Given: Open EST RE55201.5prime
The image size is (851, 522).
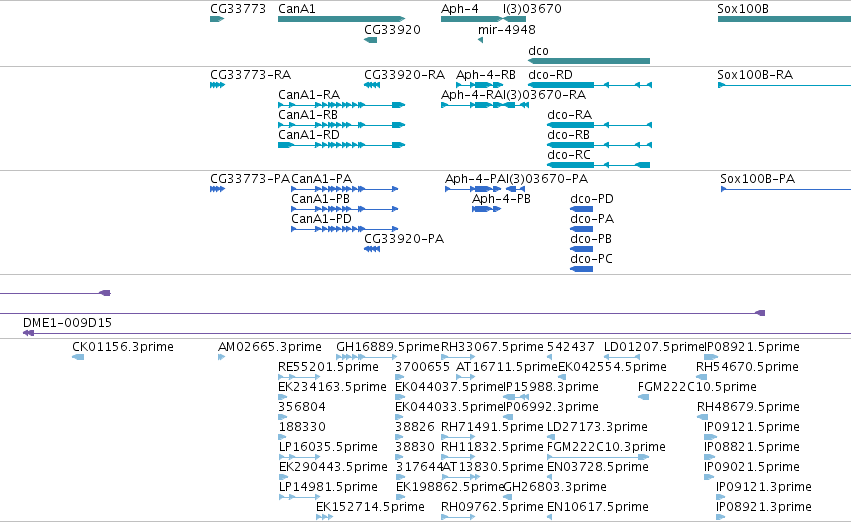Looking at the screenshot, I should 328,367.
